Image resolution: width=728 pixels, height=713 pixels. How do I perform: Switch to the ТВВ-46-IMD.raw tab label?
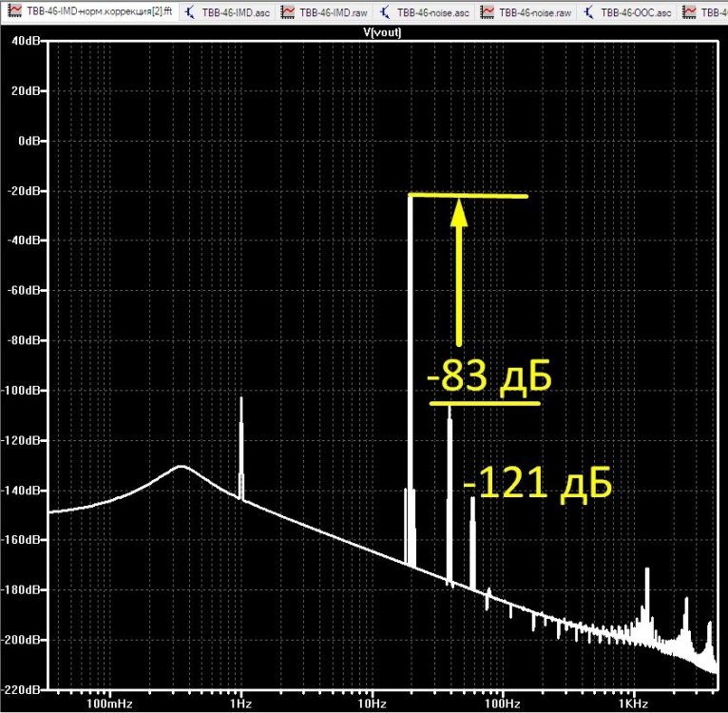pyautogui.click(x=334, y=12)
